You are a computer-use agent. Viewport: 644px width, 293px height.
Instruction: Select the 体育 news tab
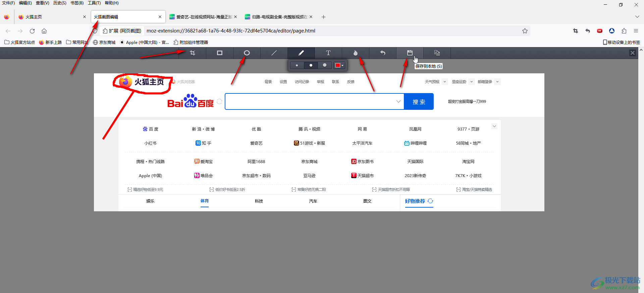click(205, 201)
